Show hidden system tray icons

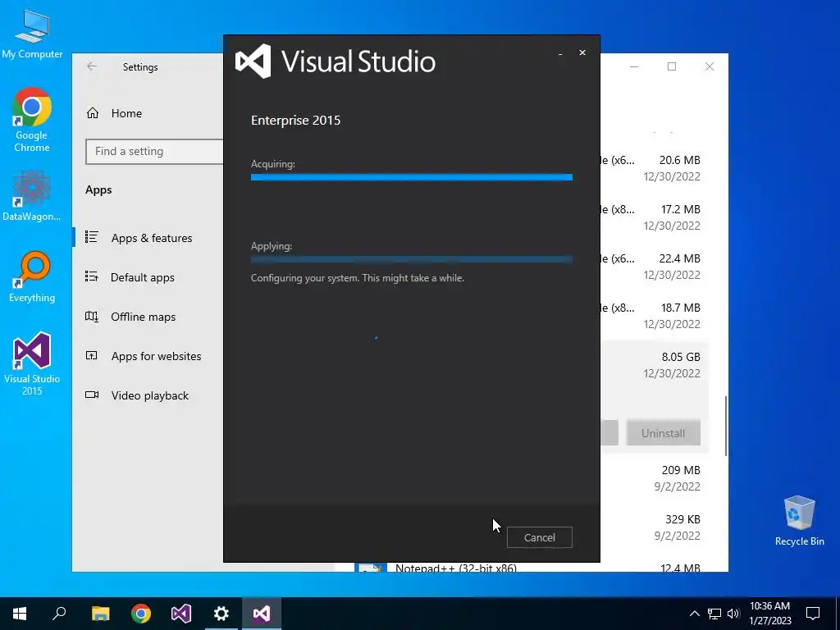coord(694,614)
